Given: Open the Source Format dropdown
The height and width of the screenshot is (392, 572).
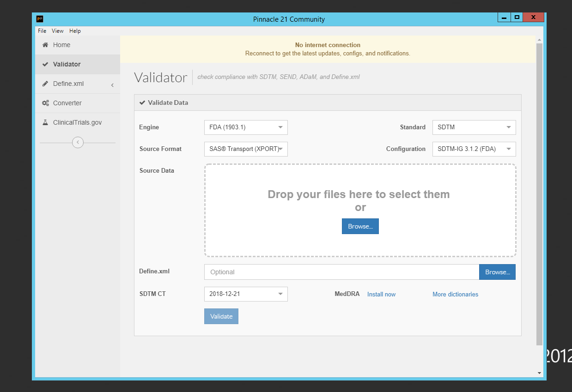Looking at the screenshot, I should coord(246,149).
